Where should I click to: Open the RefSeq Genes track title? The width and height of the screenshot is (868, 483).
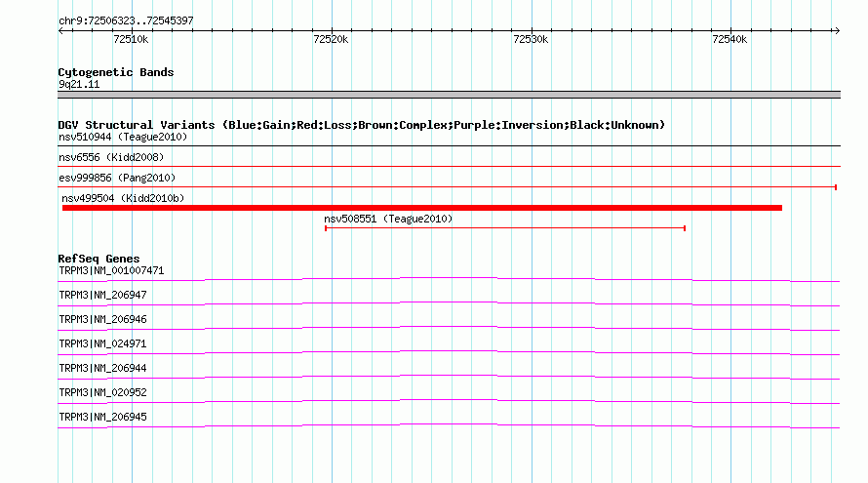point(99,259)
